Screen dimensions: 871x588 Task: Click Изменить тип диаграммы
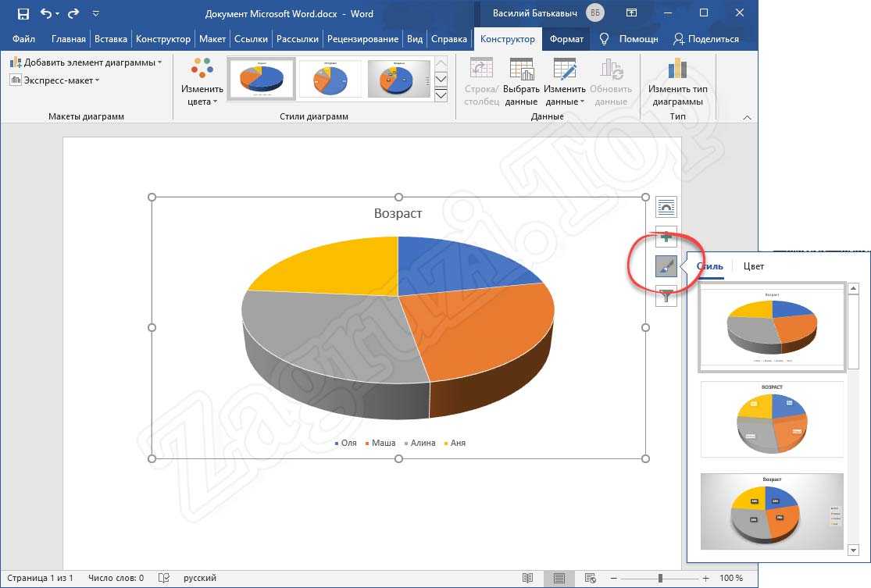[x=678, y=82]
